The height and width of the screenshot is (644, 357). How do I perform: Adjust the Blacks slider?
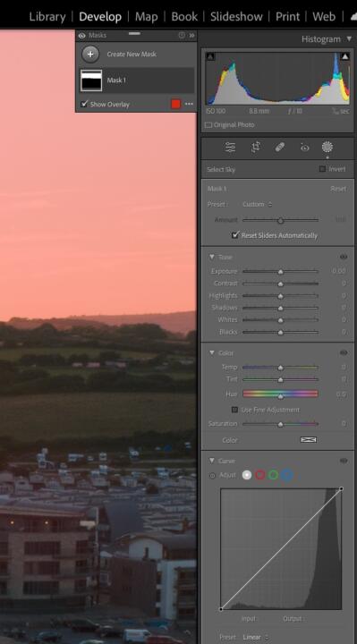pyautogui.click(x=281, y=332)
